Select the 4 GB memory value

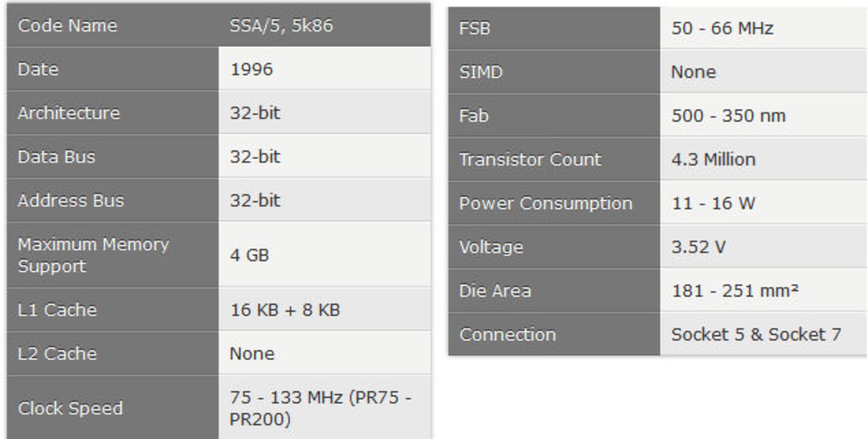tap(250, 255)
